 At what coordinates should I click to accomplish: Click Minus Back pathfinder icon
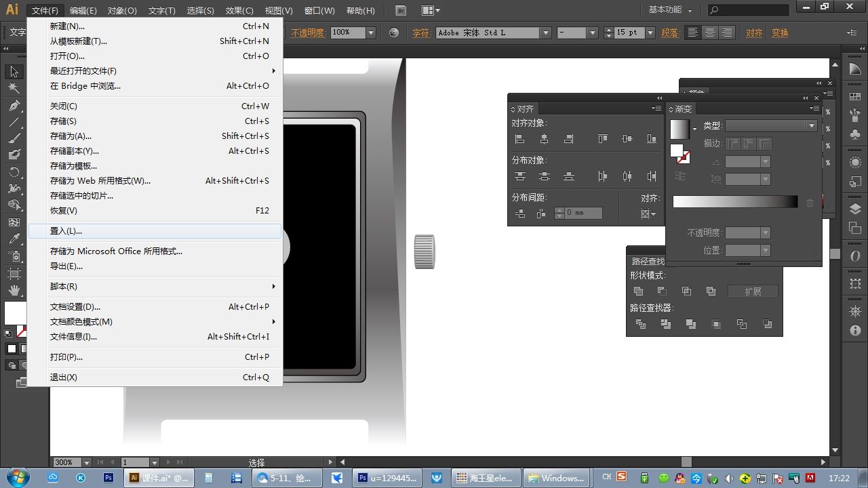click(x=767, y=324)
